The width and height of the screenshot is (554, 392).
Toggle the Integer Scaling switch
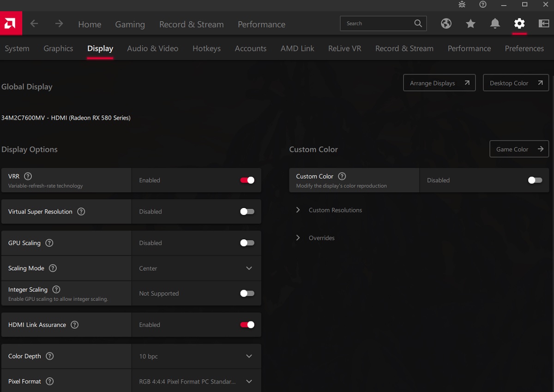click(247, 293)
